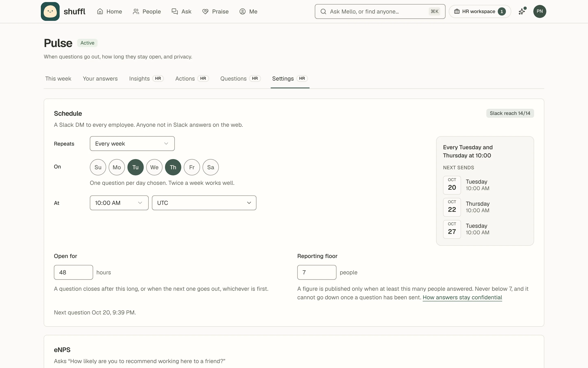Toggle Sunday in the day picker
588x368 pixels.
coord(98,167)
